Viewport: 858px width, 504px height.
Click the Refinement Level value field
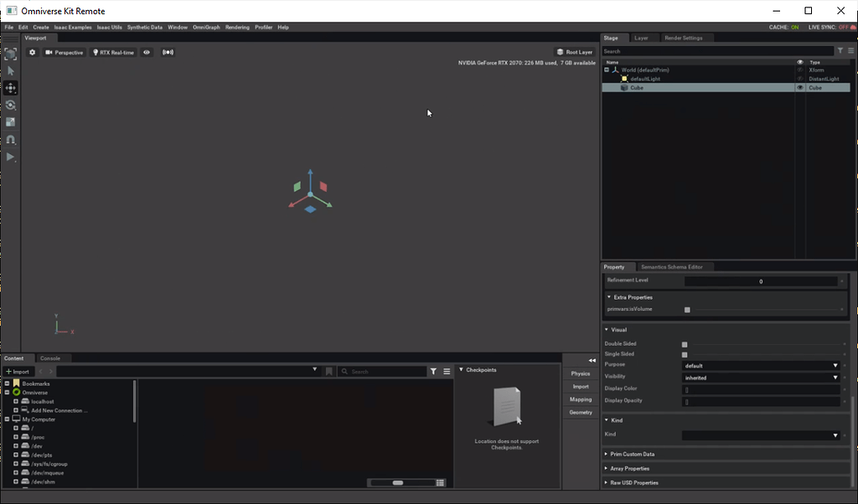pyautogui.click(x=761, y=281)
